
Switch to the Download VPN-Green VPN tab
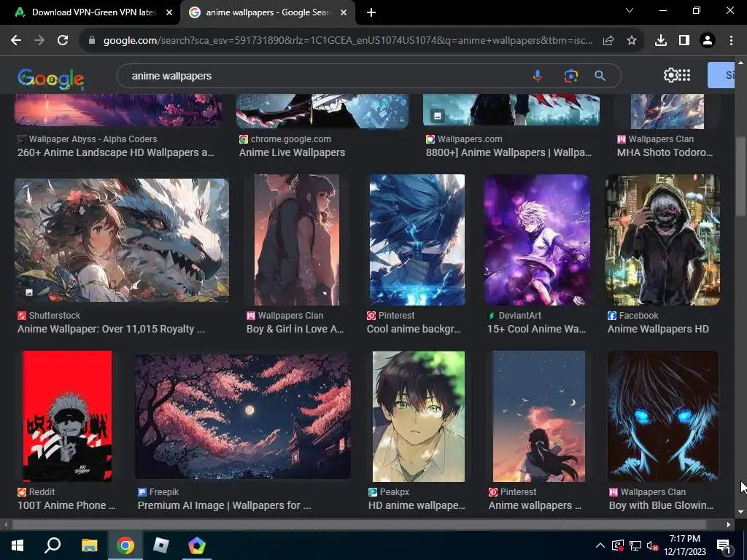90,12
